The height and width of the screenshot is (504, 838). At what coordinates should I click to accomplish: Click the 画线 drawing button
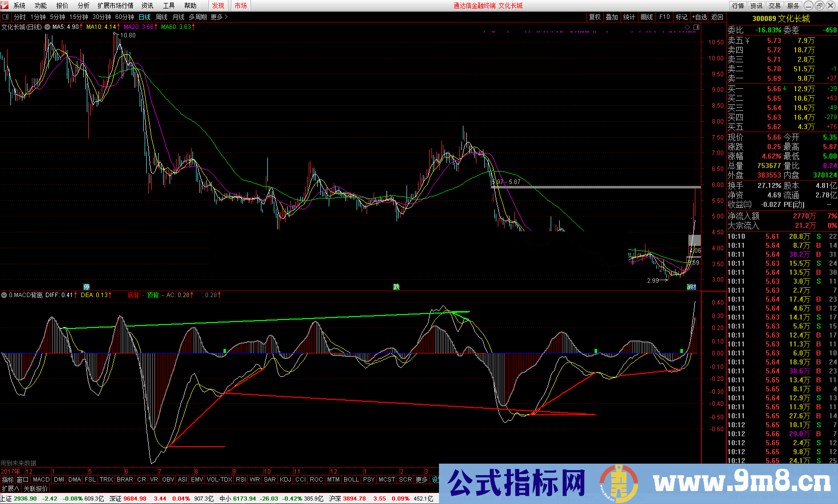click(x=646, y=17)
